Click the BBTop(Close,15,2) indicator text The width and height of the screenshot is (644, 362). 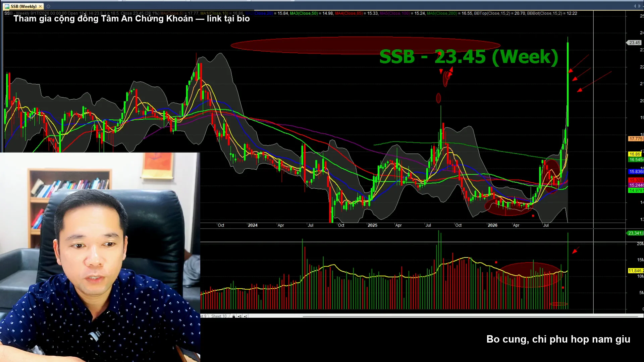pyautogui.click(x=492, y=13)
